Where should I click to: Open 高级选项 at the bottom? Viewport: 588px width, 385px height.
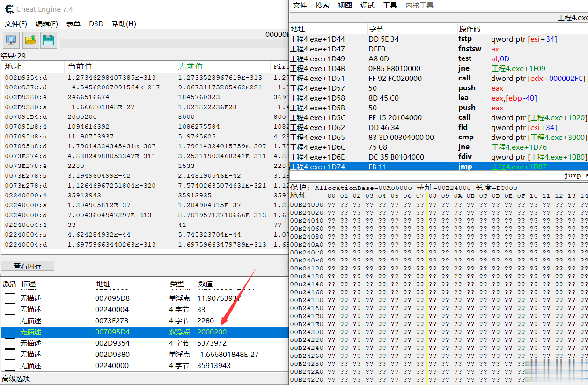tap(16, 379)
